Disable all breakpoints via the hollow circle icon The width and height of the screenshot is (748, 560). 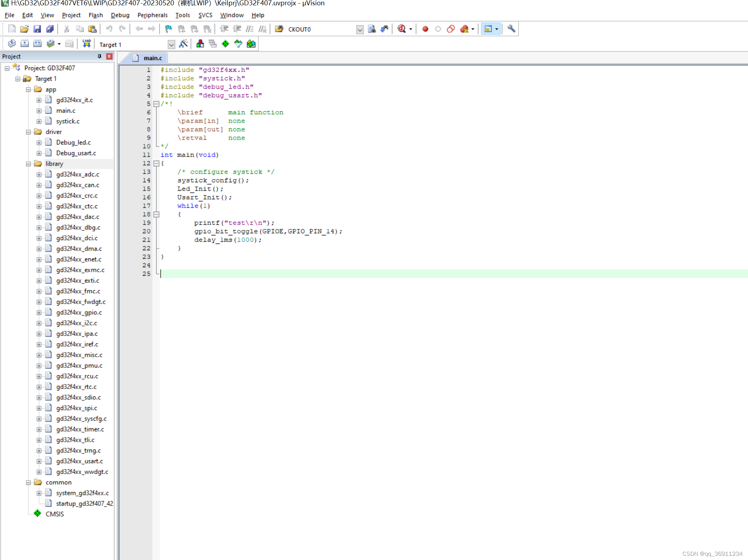438,29
